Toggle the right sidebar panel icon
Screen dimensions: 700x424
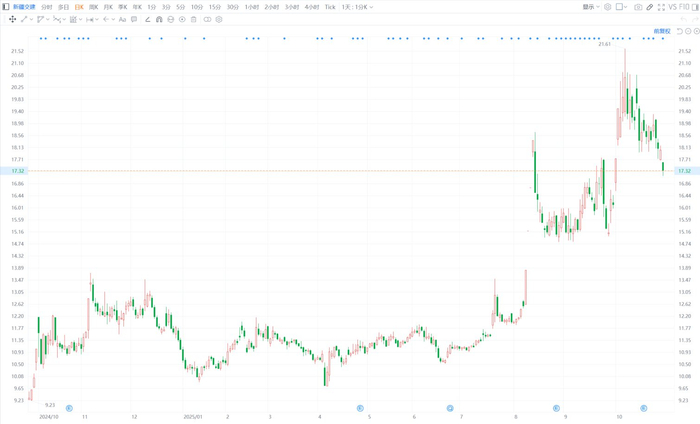pyautogui.click(x=695, y=7)
